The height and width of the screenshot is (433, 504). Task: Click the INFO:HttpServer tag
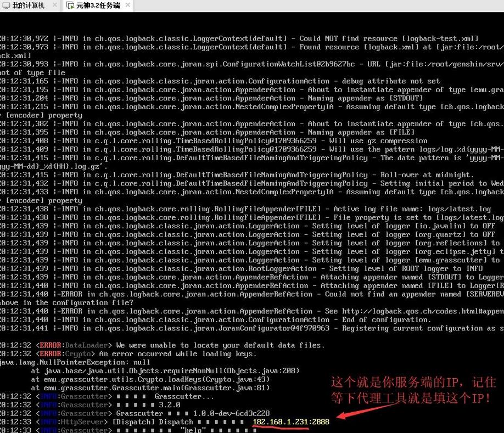(x=74, y=422)
